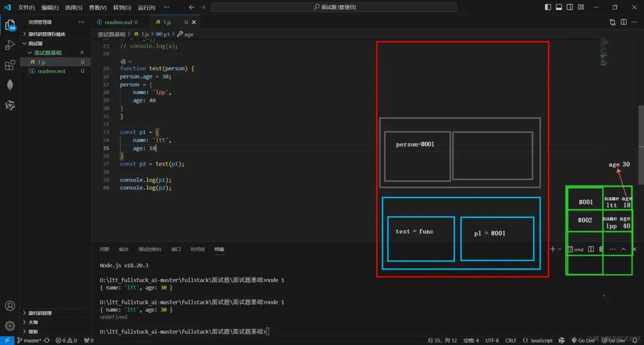Close the terminal panel
The width and height of the screenshot is (644, 345).
634,249
